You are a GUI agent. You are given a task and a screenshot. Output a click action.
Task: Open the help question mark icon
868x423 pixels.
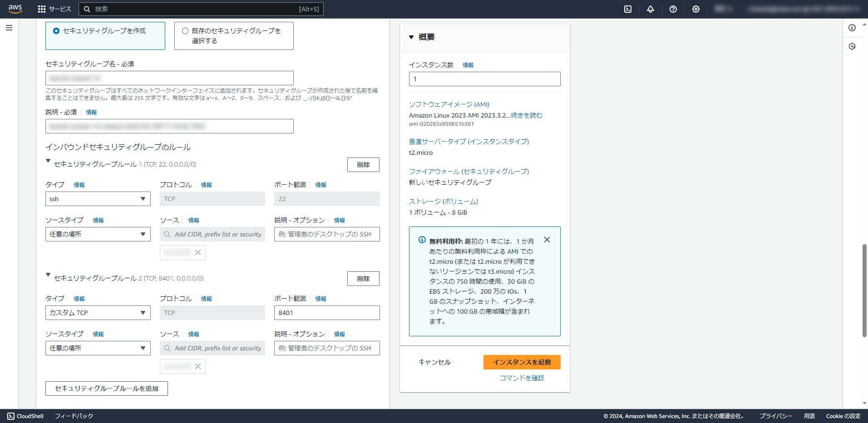[x=673, y=9]
